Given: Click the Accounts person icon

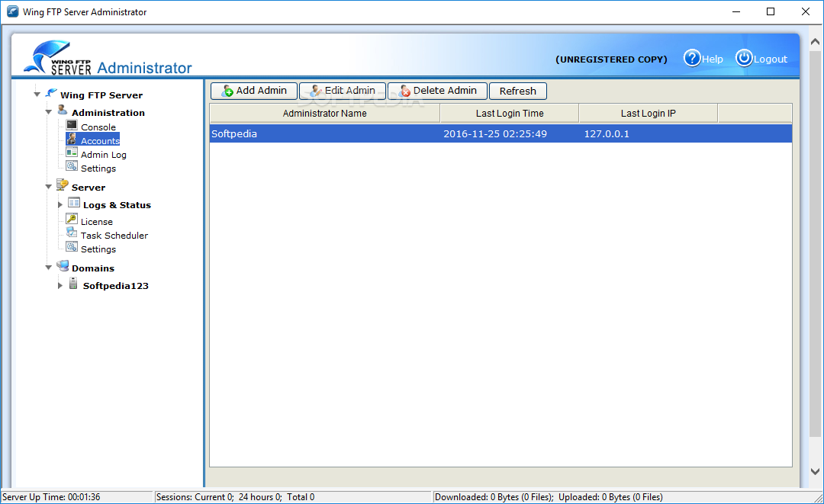Looking at the screenshot, I should click(x=72, y=139).
